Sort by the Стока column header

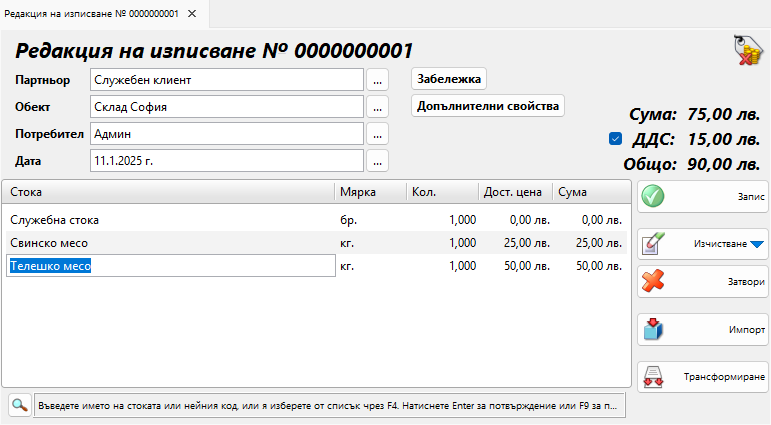point(167,191)
